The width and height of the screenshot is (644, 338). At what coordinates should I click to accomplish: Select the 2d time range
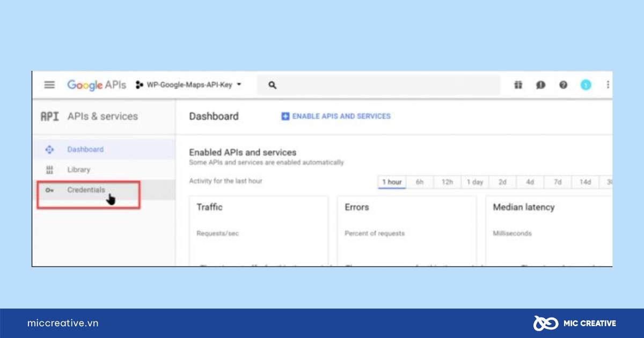502,182
